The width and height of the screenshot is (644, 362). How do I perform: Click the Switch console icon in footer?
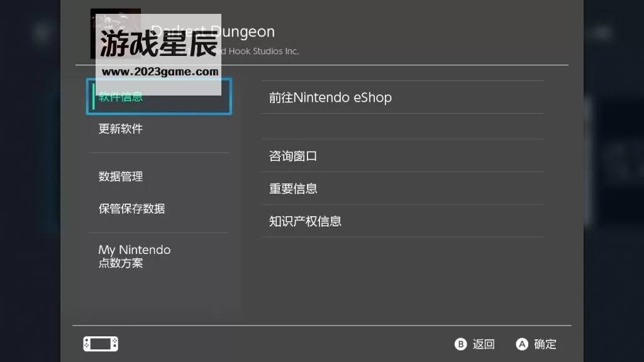[x=101, y=344]
